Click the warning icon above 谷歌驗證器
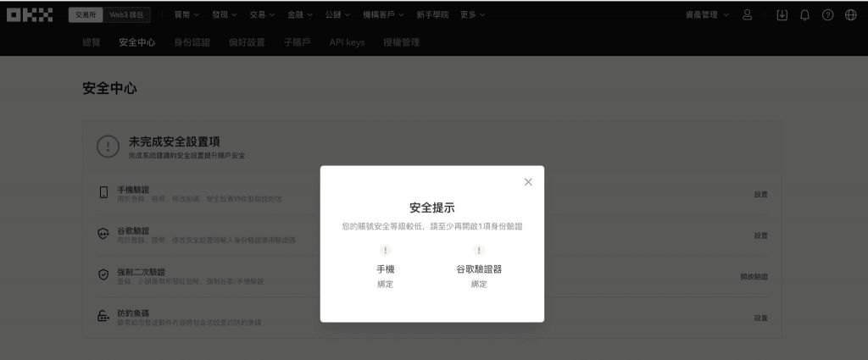868x360 pixels. [479, 251]
